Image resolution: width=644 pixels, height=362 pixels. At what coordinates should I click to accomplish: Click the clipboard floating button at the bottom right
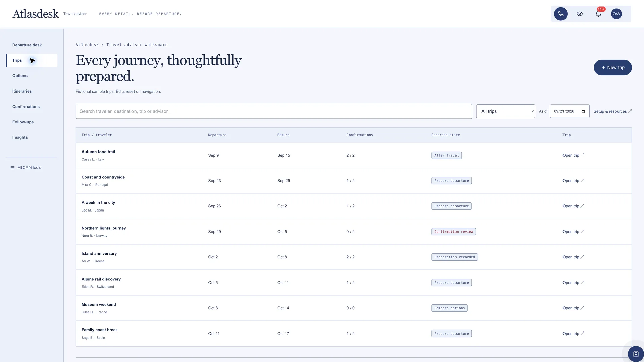click(x=636, y=354)
